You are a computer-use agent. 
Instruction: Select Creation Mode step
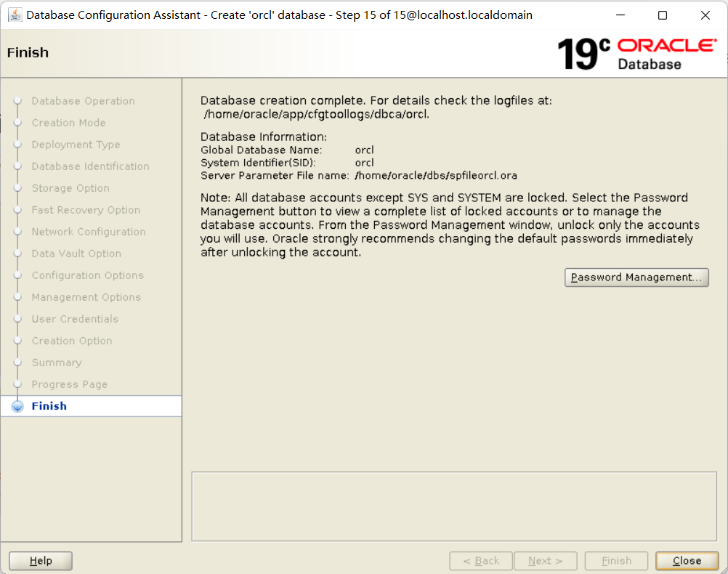pos(69,123)
